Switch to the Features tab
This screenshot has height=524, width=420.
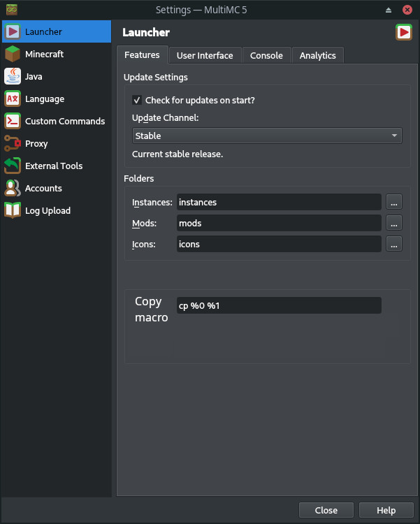pyautogui.click(x=142, y=54)
